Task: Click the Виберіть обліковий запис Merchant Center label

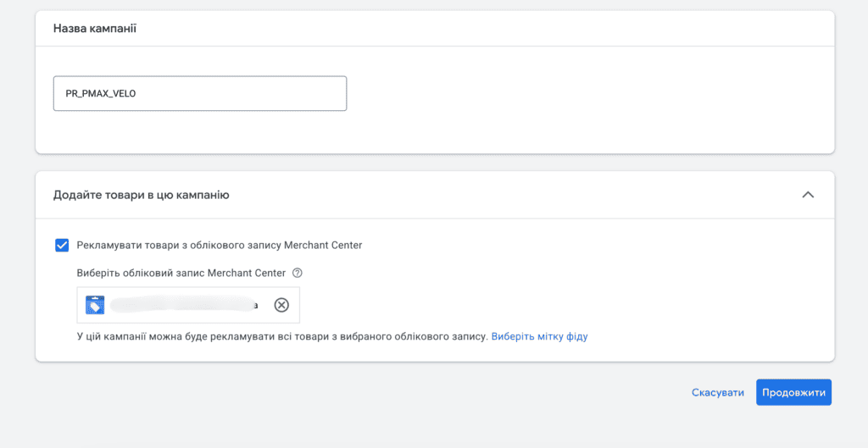Action: tap(181, 273)
